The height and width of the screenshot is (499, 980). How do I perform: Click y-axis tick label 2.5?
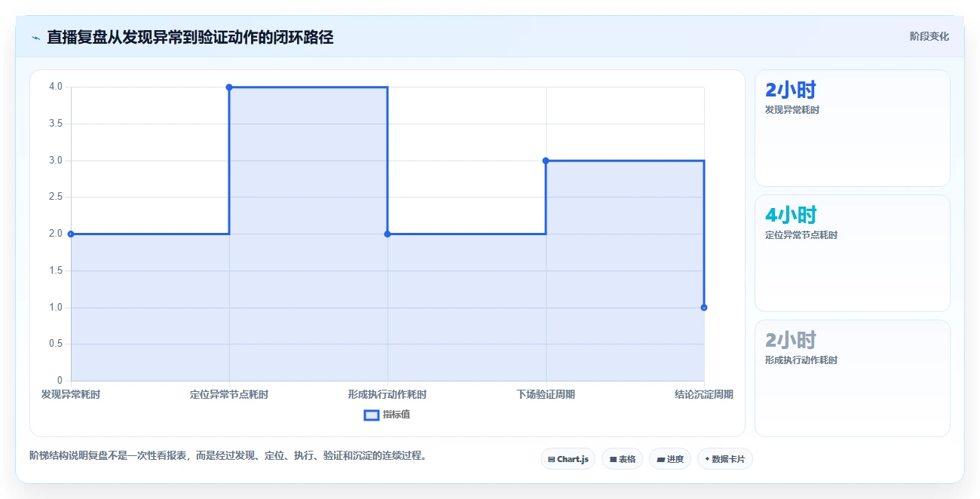56,197
